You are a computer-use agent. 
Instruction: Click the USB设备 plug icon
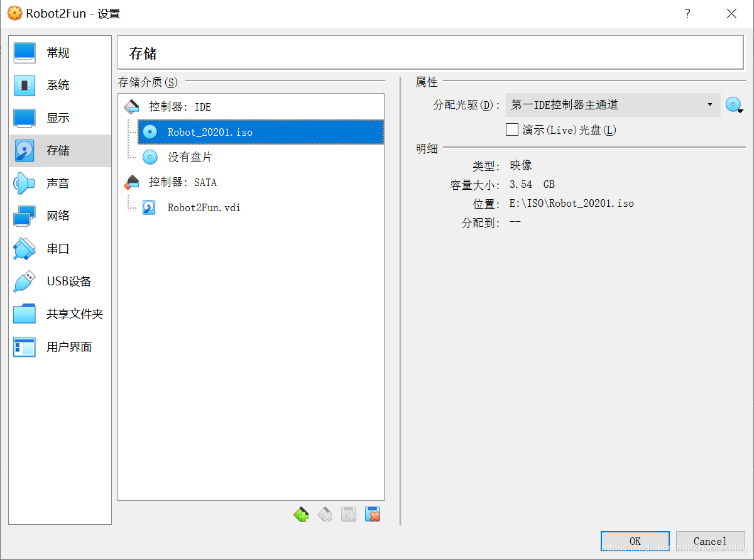coord(25,281)
